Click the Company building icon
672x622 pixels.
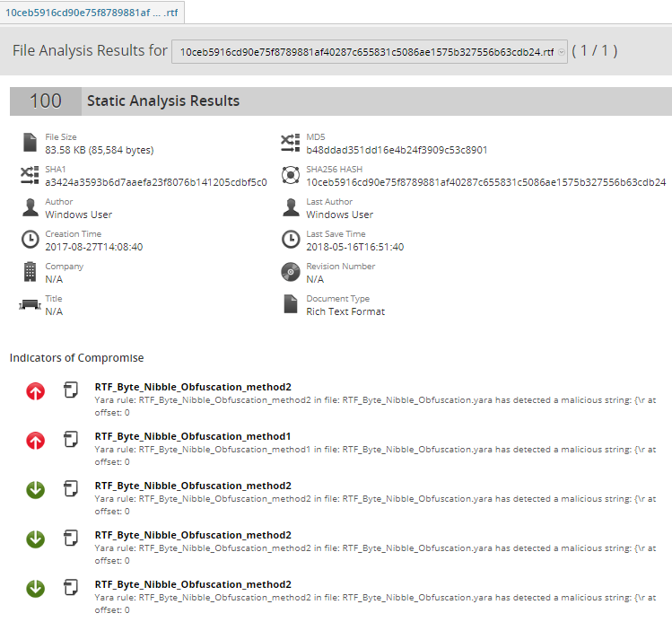[x=30, y=272]
